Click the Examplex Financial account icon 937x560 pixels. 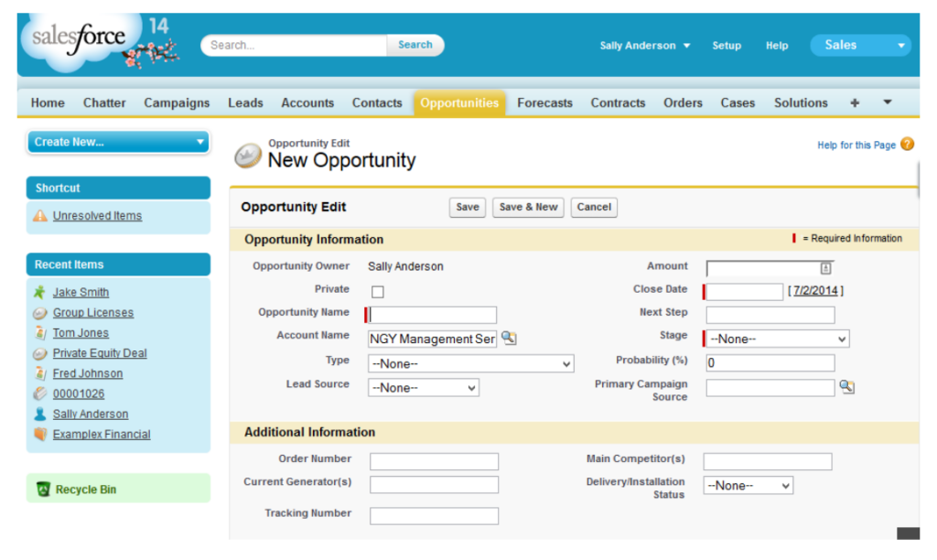(40, 435)
